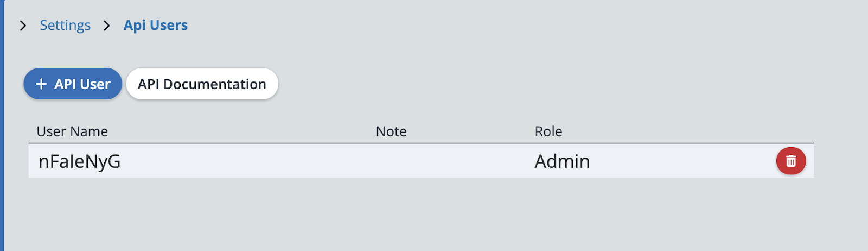Viewport: 868px width, 251px height.
Task: Delete API user nFaIeNyG with trash icon
Action: coord(790,161)
